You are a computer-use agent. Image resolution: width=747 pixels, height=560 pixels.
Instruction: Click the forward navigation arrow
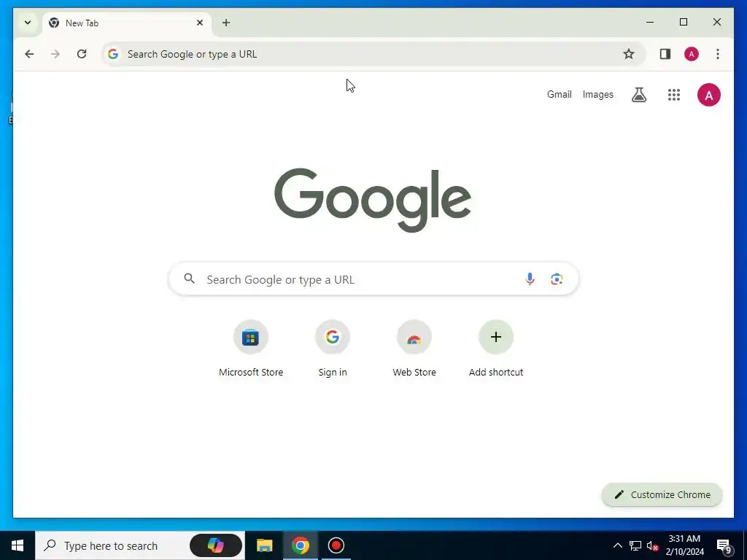55,54
